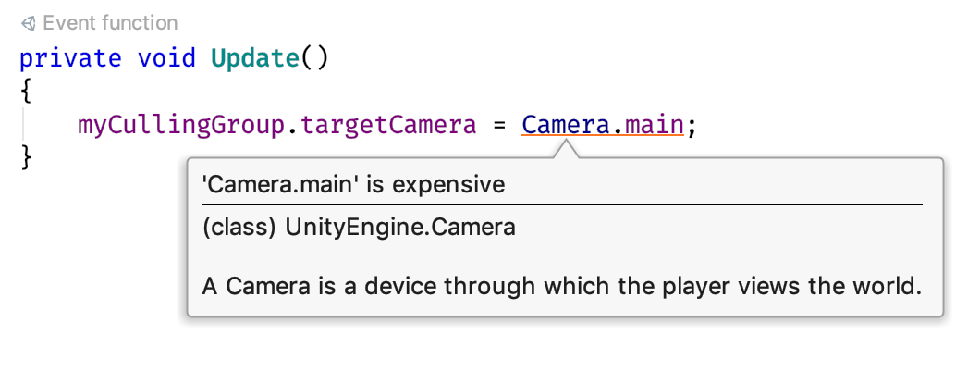
Task: Click the underlined Camera class name
Action: 565,126
